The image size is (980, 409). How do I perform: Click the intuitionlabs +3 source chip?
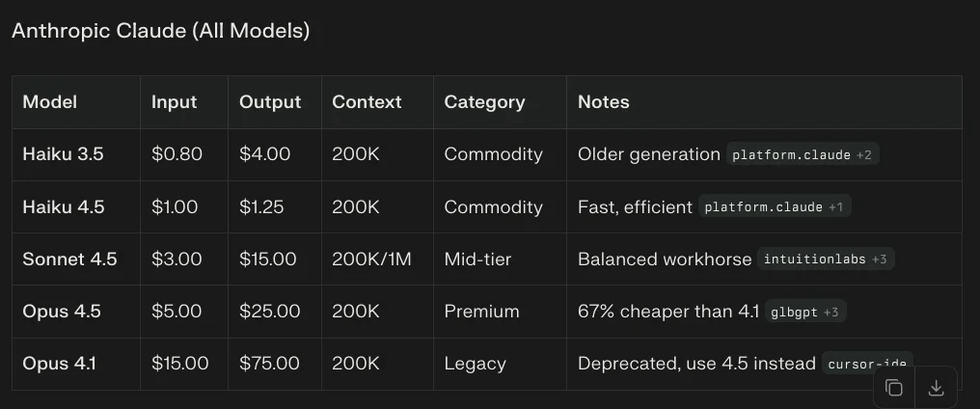[827, 259]
